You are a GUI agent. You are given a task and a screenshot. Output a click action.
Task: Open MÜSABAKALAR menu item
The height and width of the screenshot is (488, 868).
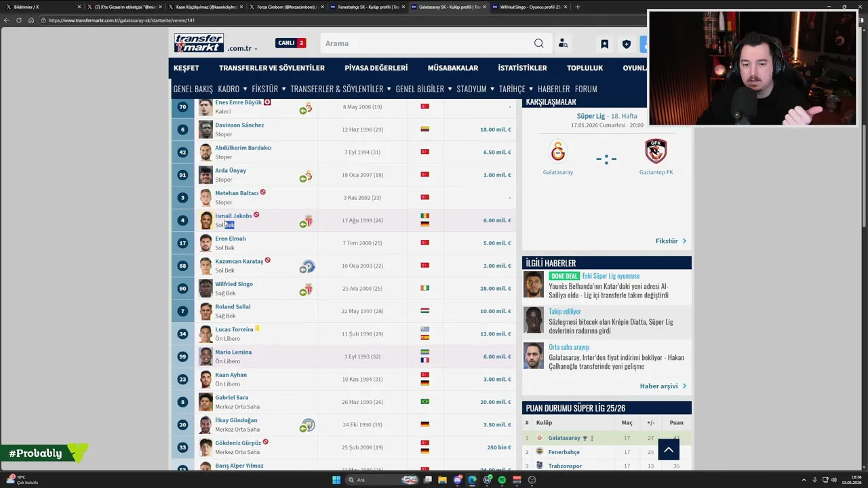pyautogui.click(x=453, y=68)
